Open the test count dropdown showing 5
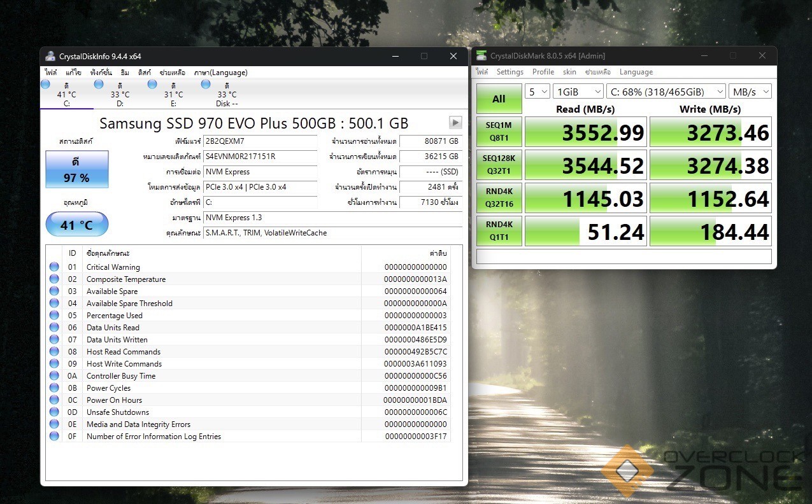812x504 pixels. coord(538,92)
